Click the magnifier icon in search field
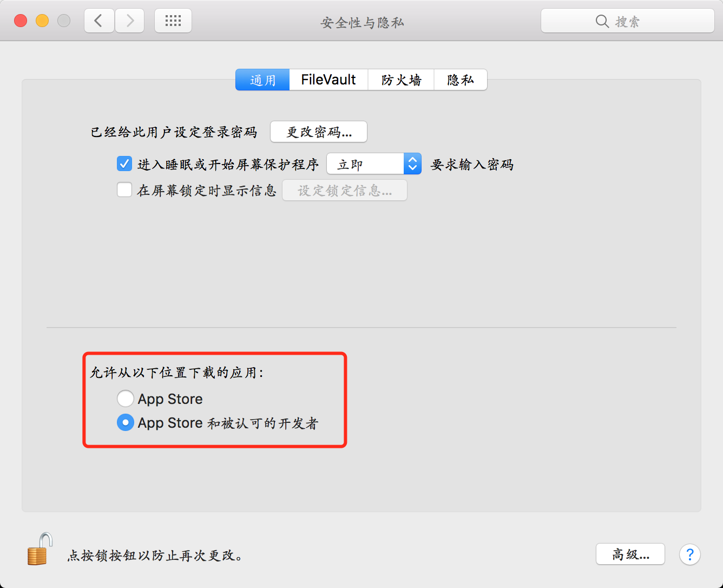Viewport: 723px width, 588px height. click(x=602, y=21)
